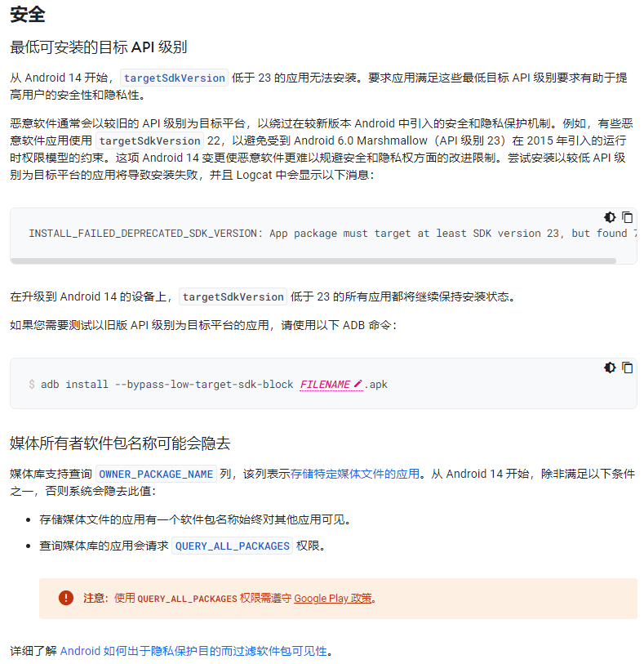Screen dimensions: 644x664
Task: Click QUERY_ALL_PACKAGES text in the orange note
Action: (187, 599)
